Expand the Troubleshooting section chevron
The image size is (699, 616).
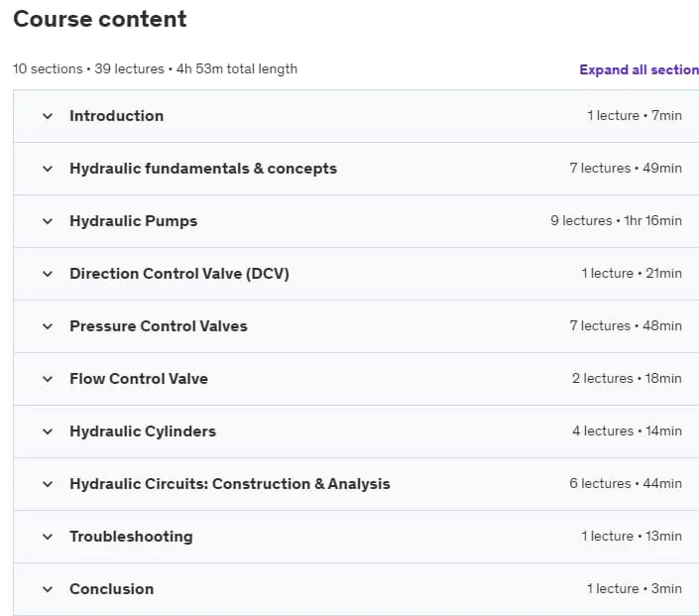pos(48,537)
